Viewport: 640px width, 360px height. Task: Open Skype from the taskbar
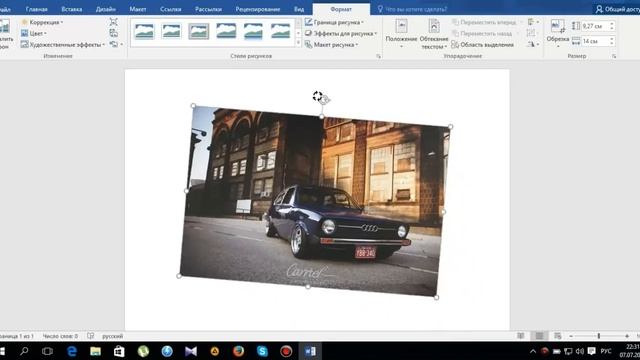click(x=262, y=351)
